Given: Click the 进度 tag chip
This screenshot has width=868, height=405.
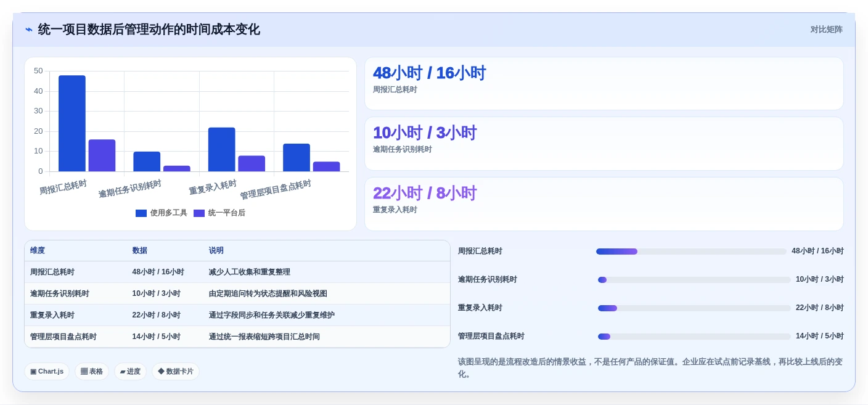Looking at the screenshot, I should [130, 371].
